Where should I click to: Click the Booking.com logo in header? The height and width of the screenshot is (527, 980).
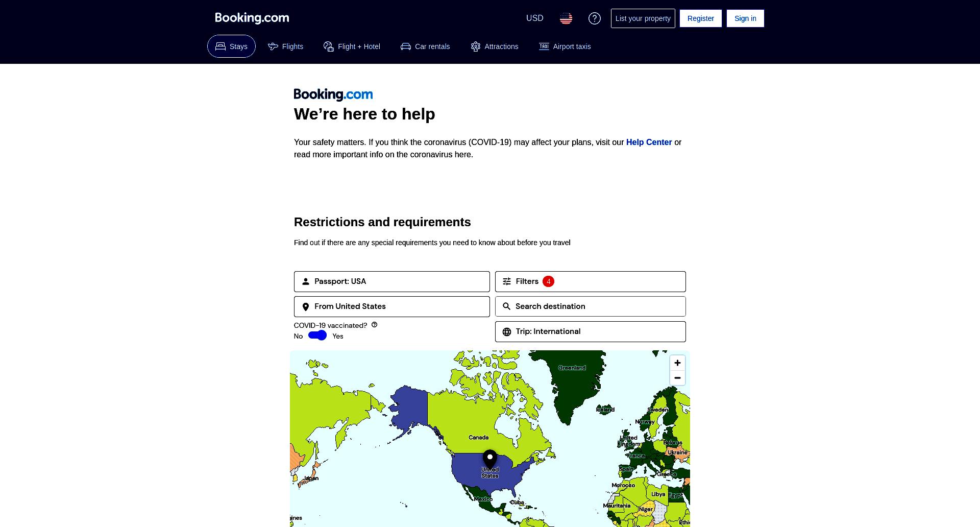coord(252,18)
